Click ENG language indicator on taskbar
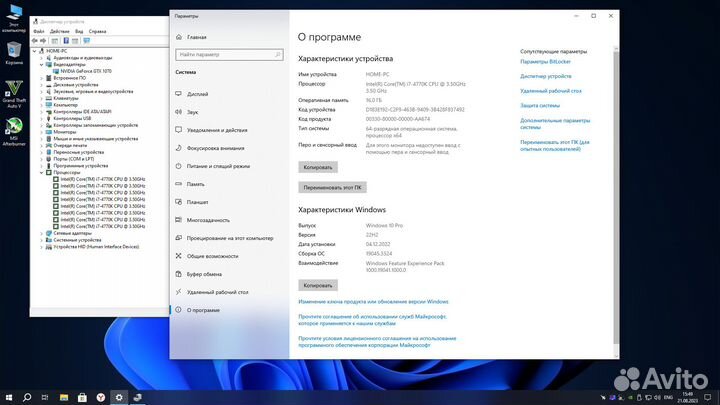This screenshot has height=405, width=720. (669, 397)
